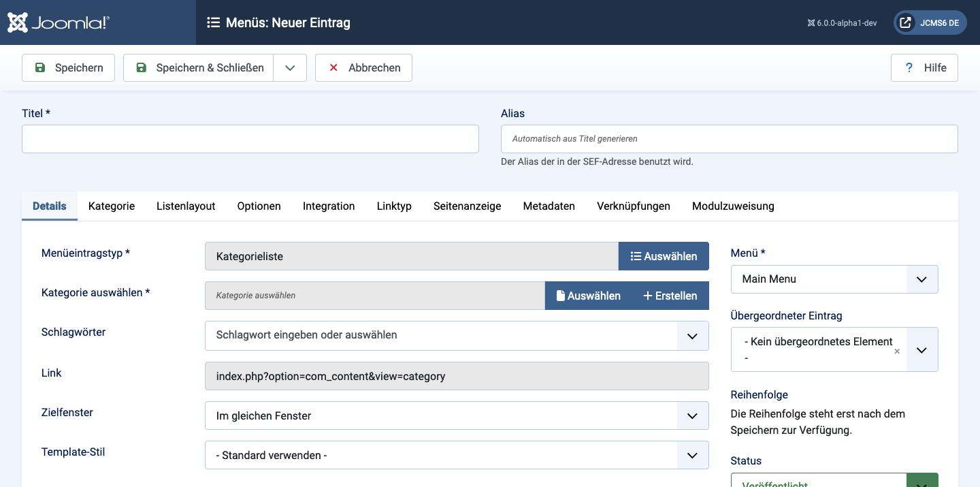The width and height of the screenshot is (980, 487).
Task: Click the red X Abbrechen icon
Action: pos(333,67)
